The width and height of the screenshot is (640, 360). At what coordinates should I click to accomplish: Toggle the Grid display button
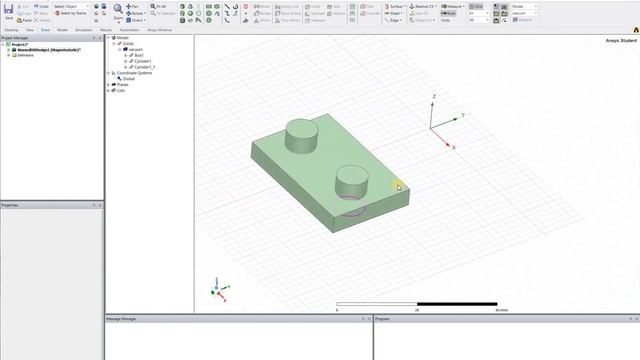pos(476,7)
